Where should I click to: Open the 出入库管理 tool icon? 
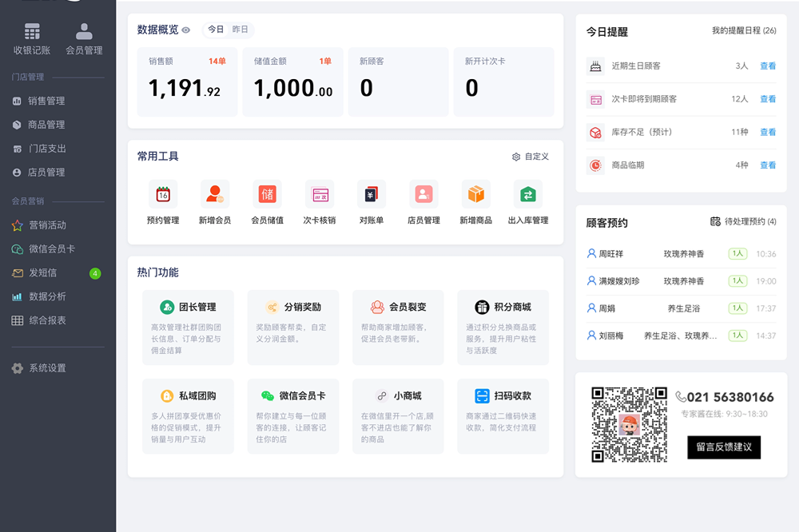coord(528,194)
